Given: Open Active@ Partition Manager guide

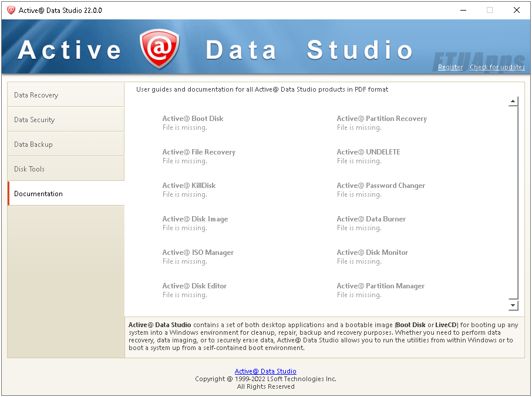Looking at the screenshot, I should pos(381,285).
